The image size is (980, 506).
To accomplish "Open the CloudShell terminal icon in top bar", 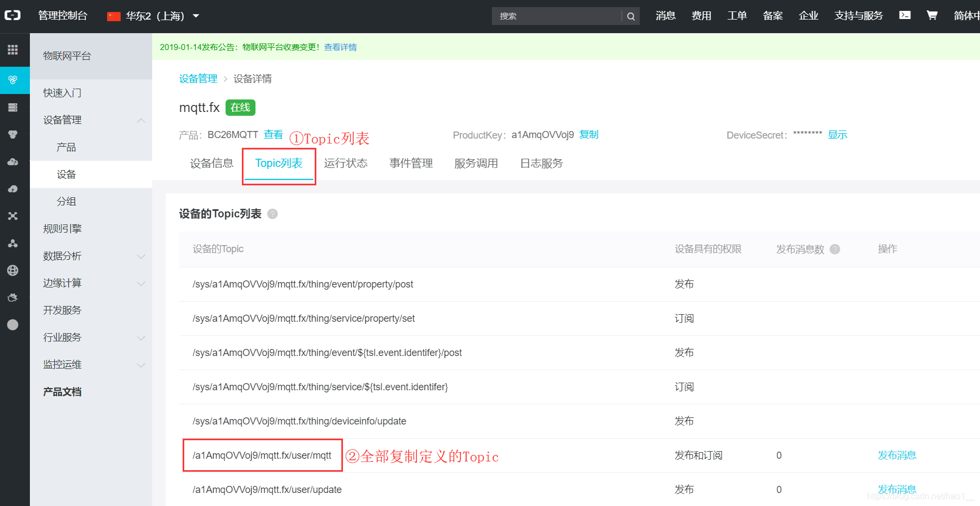I will coord(904,15).
